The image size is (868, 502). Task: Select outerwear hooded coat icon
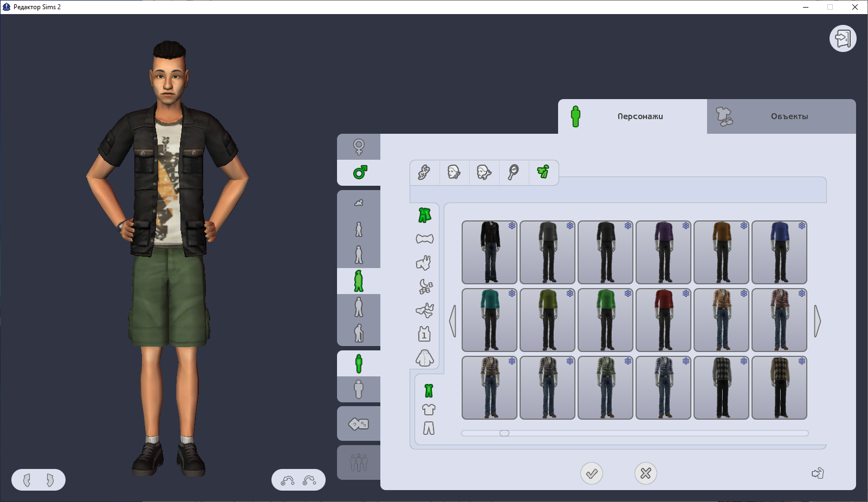pos(424,358)
